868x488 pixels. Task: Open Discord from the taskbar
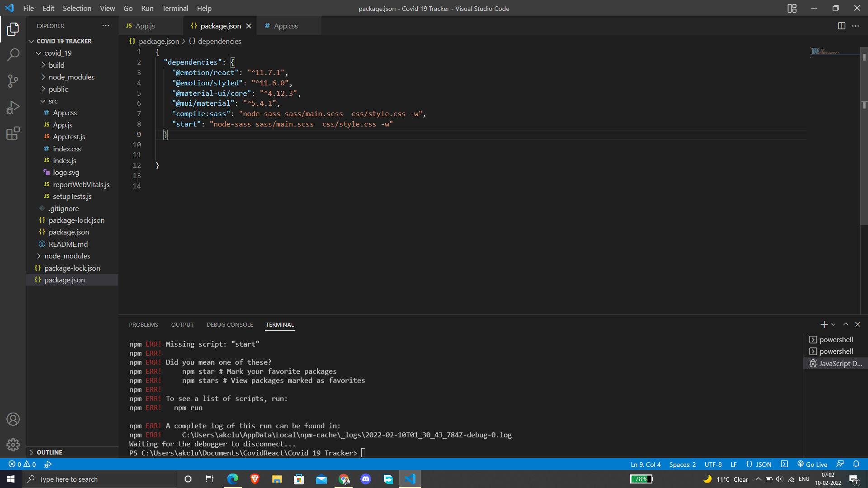pos(366,479)
